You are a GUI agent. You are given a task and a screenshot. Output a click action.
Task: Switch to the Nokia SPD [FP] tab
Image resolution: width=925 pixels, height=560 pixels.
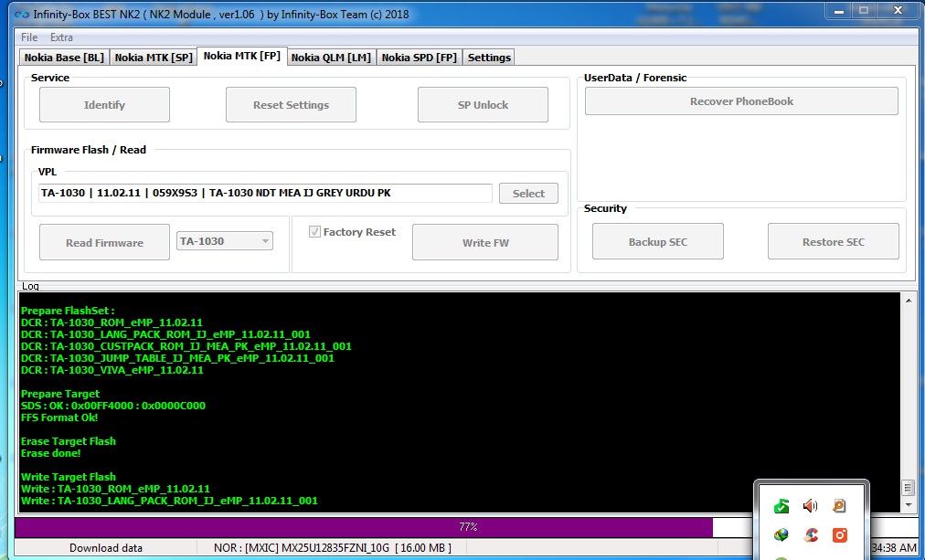pyautogui.click(x=420, y=58)
